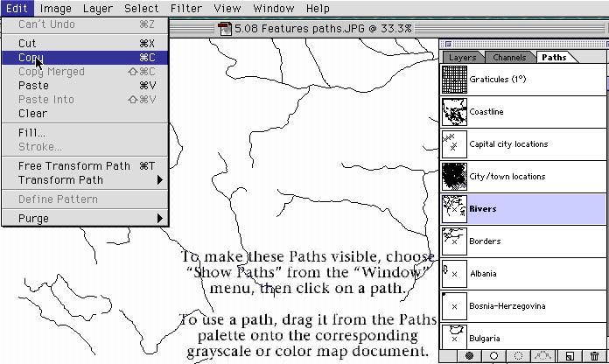
Task: Switch to the Channels tab
Action: (508, 58)
